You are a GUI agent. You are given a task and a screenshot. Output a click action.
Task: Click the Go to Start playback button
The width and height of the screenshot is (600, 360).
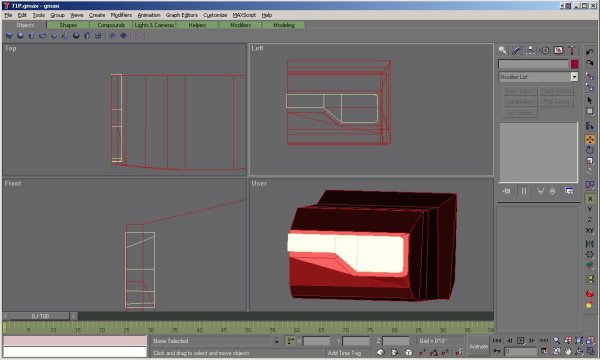pyautogui.click(x=497, y=340)
